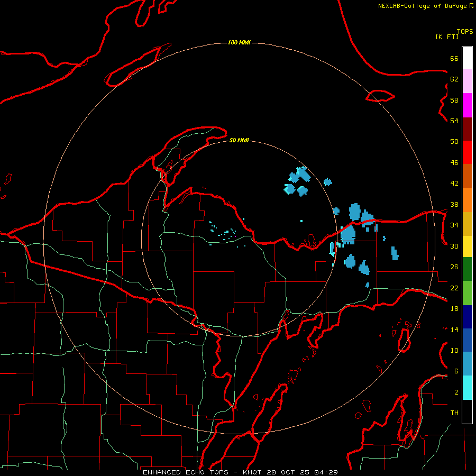Pick the dark red legend swatch
This screenshot has height=476, width=476.
point(467,129)
